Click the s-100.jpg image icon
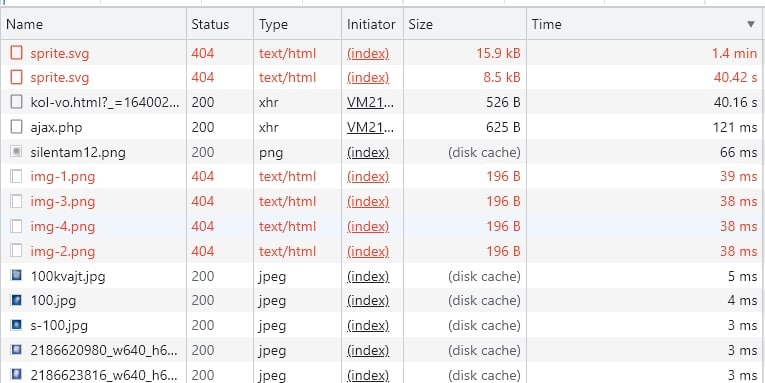The image size is (765, 383). click(17, 324)
